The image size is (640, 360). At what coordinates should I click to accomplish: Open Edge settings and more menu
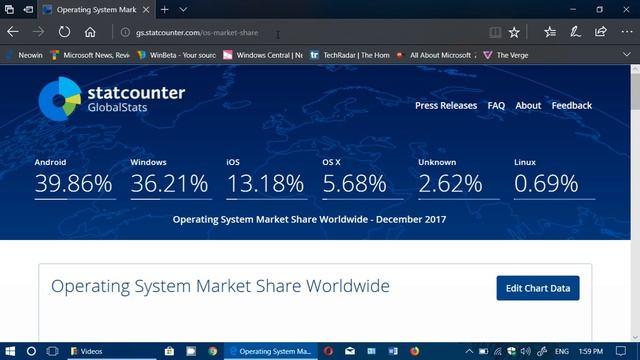point(627,32)
